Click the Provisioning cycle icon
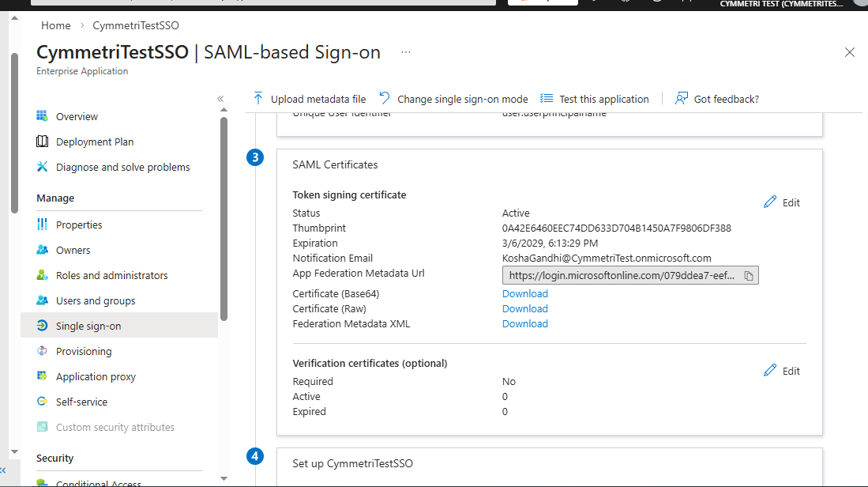The height and width of the screenshot is (487, 868). [42, 351]
